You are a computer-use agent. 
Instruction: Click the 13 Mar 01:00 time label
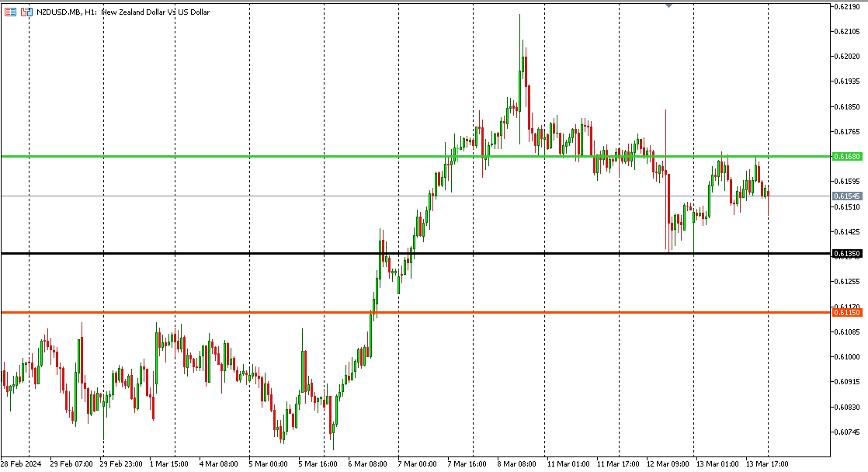(718, 463)
